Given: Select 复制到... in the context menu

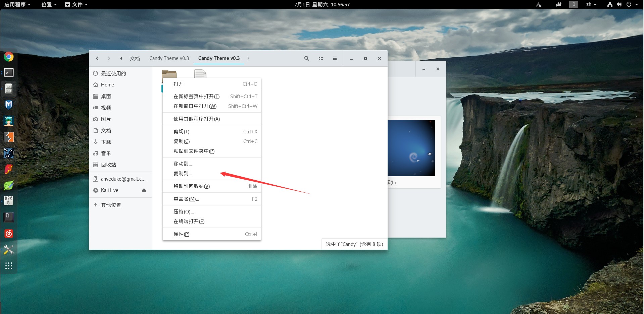Looking at the screenshot, I should pos(183,174).
